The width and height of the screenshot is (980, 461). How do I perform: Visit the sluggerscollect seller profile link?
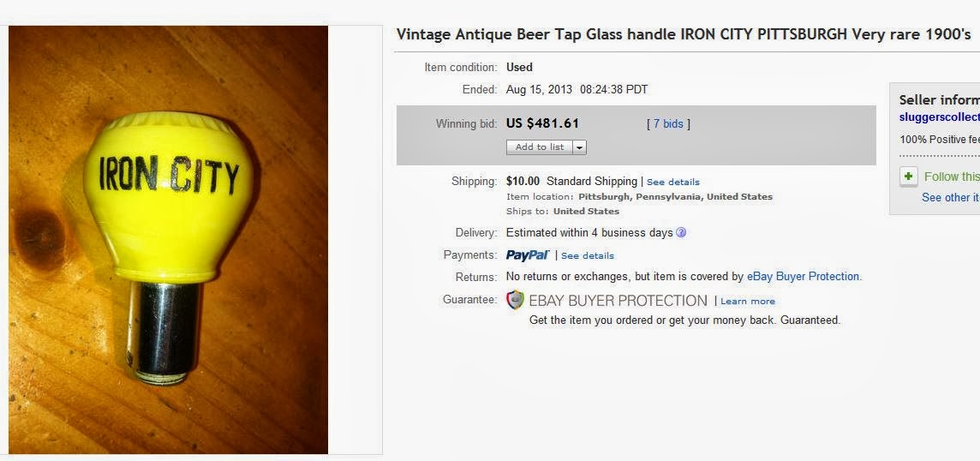pyautogui.click(x=939, y=117)
